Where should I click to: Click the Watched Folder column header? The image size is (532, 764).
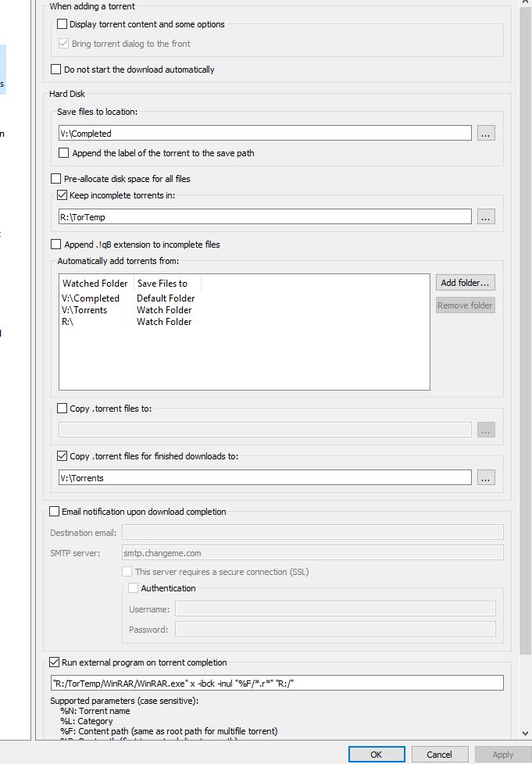click(x=95, y=283)
